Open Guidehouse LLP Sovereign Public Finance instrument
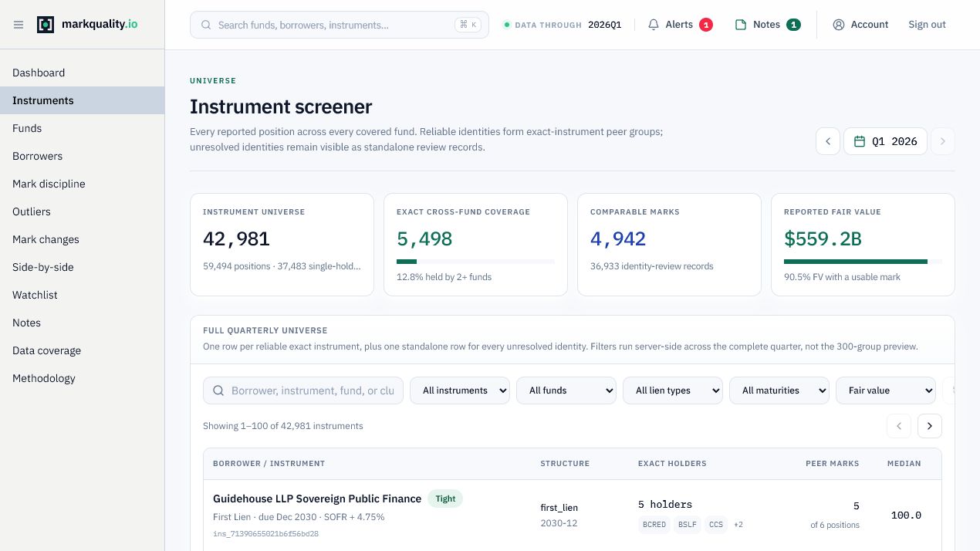Viewport: 980px width, 551px height. point(317,499)
